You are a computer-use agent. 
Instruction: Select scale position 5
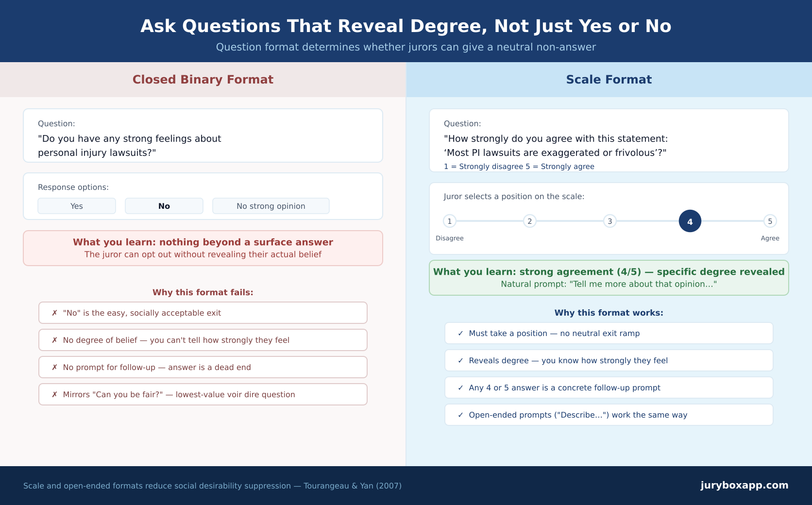point(770,221)
